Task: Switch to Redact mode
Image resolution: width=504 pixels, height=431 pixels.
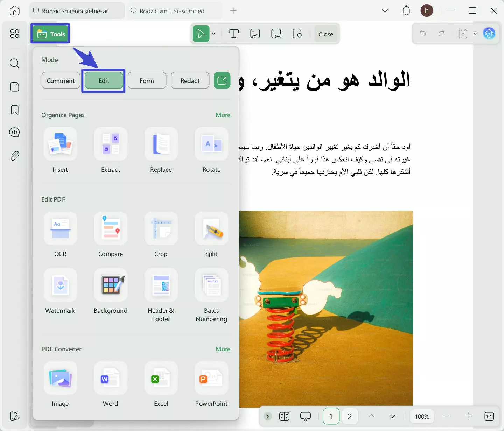Action: click(x=190, y=80)
